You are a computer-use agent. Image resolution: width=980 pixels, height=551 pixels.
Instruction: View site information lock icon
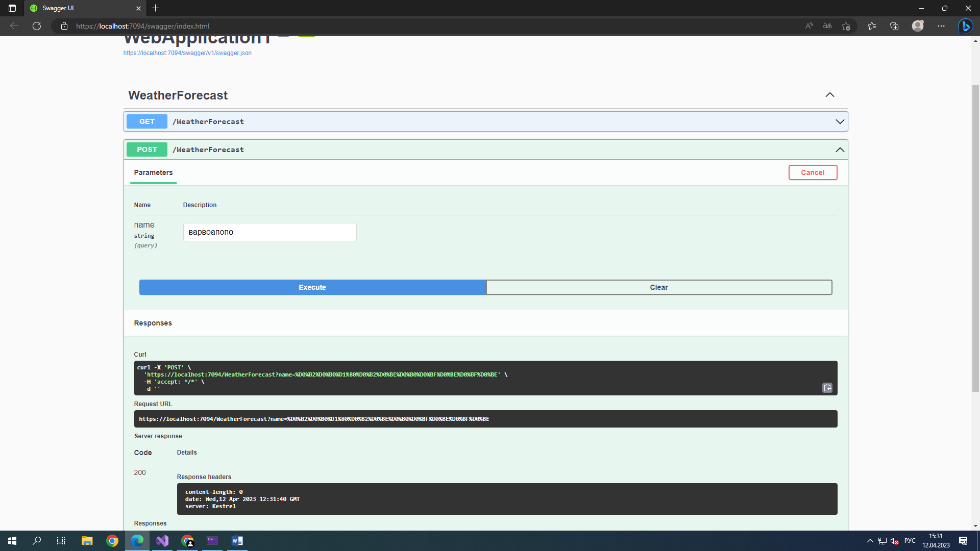[x=64, y=26]
